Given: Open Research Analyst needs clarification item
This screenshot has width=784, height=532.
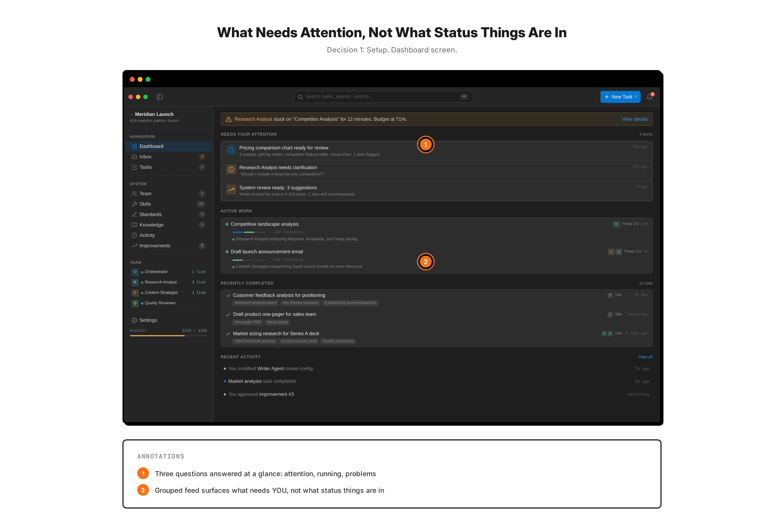Looking at the screenshot, I should click(437, 171).
